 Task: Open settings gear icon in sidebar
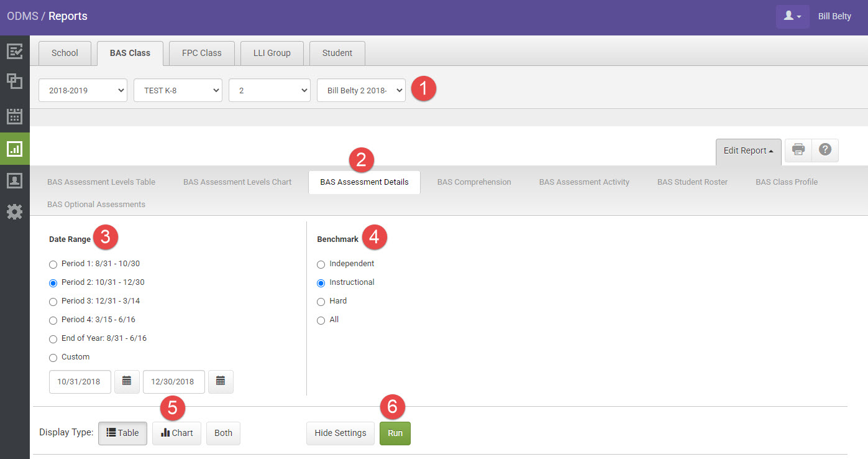14,212
